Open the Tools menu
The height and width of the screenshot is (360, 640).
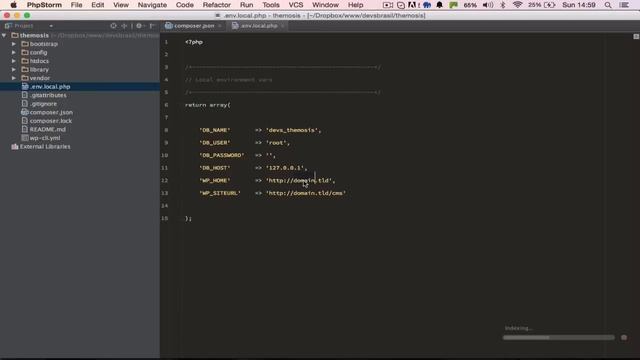point(271,5)
